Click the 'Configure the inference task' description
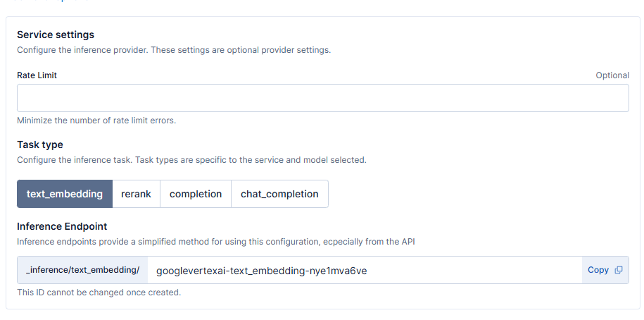 [x=191, y=160]
